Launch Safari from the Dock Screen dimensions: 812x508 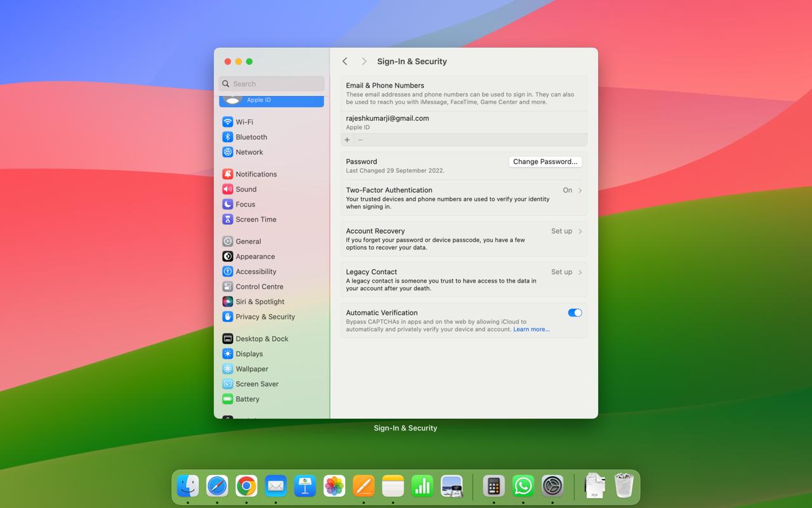(x=217, y=486)
